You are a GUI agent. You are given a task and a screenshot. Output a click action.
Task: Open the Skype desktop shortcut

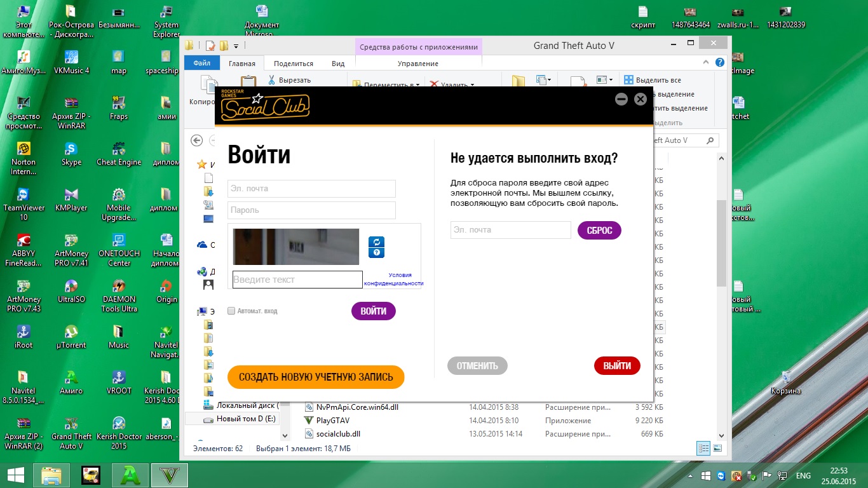pyautogui.click(x=71, y=152)
